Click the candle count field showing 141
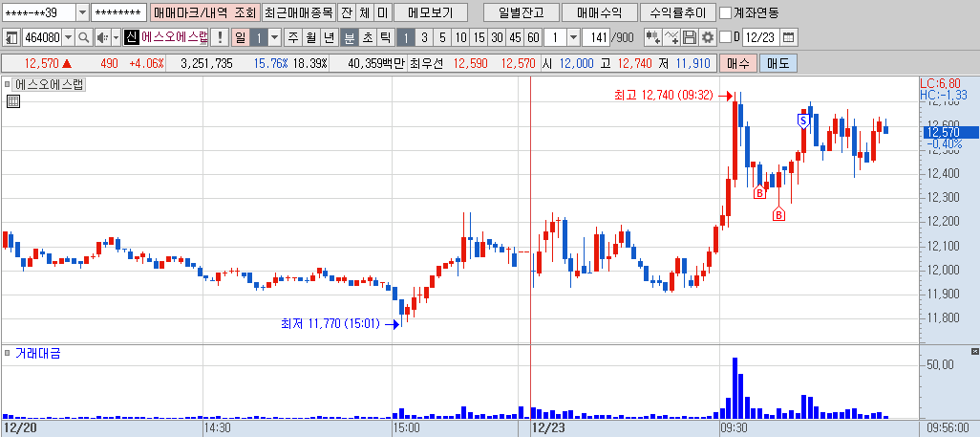The width and height of the screenshot is (980, 437). 596,37
